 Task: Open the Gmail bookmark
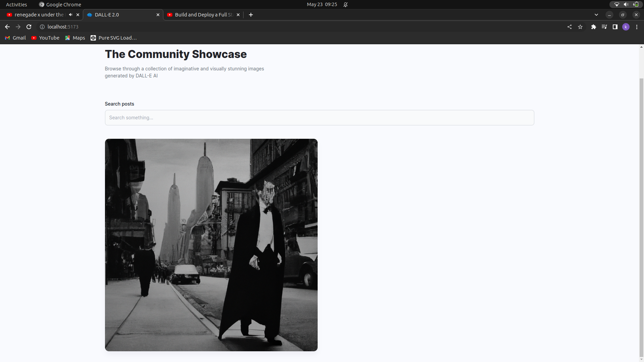point(15,38)
